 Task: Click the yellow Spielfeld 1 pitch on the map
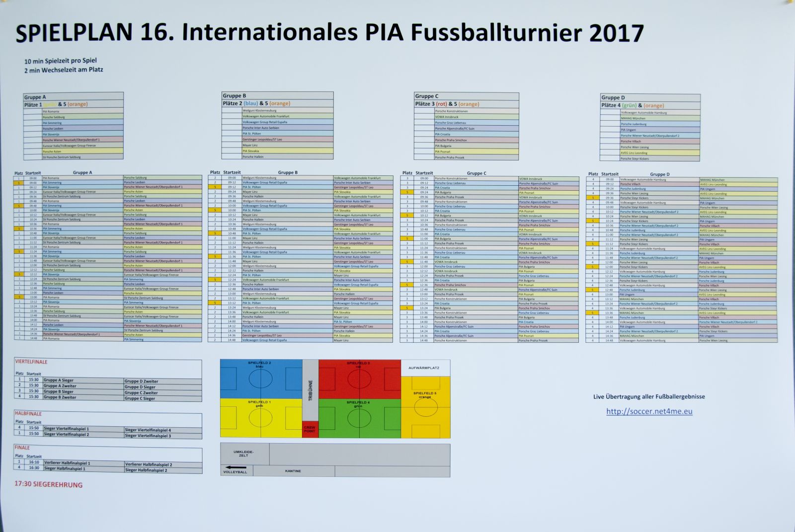tap(261, 418)
